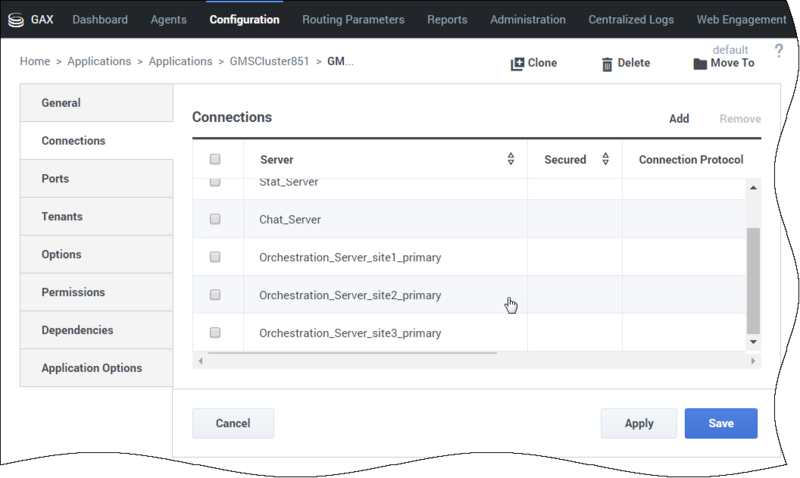Toggle the select-all header checkbox
Screen dimensions: 800x478
pyautogui.click(x=215, y=159)
